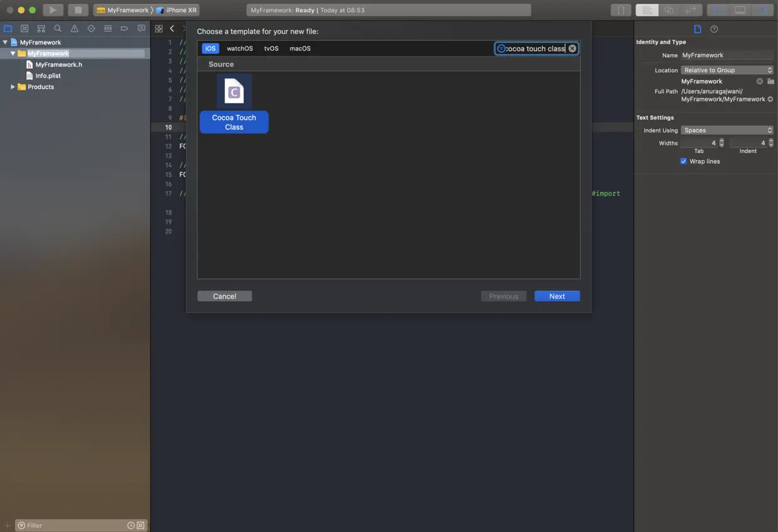Choose location using folder icon
This screenshot has height=532, width=778.
[x=770, y=82]
